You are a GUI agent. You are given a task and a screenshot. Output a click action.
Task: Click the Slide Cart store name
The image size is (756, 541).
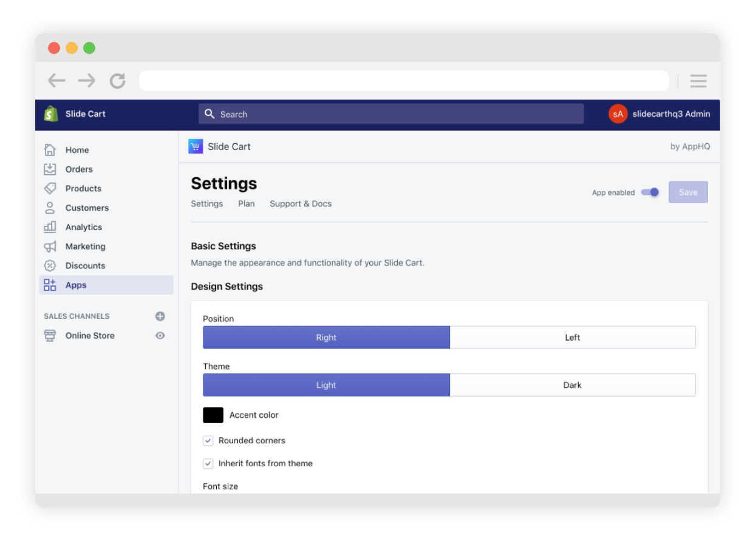click(x=86, y=114)
